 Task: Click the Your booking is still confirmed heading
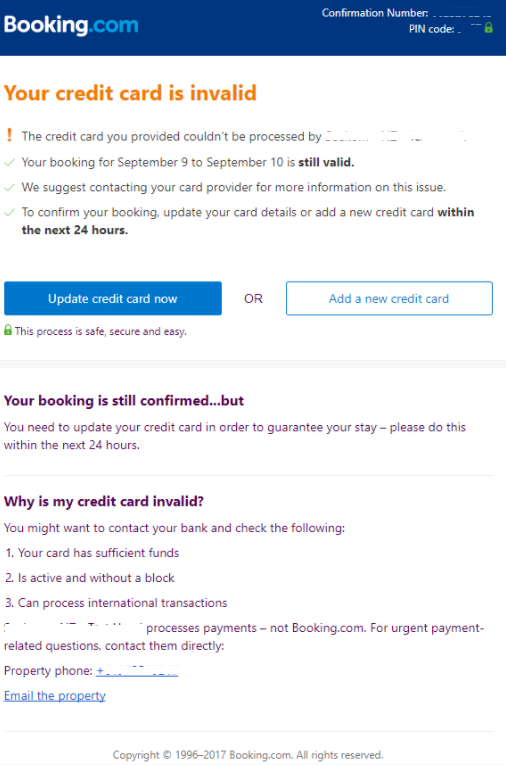coord(124,401)
